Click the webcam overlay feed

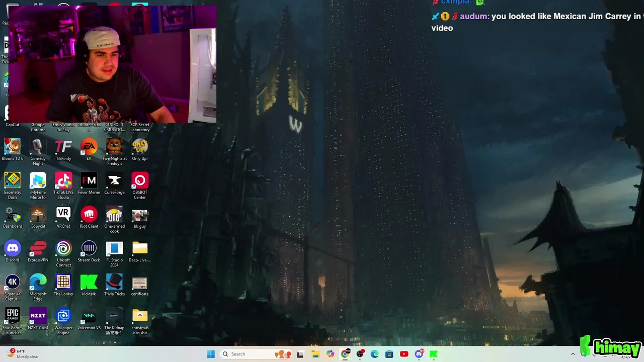coord(113,64)
